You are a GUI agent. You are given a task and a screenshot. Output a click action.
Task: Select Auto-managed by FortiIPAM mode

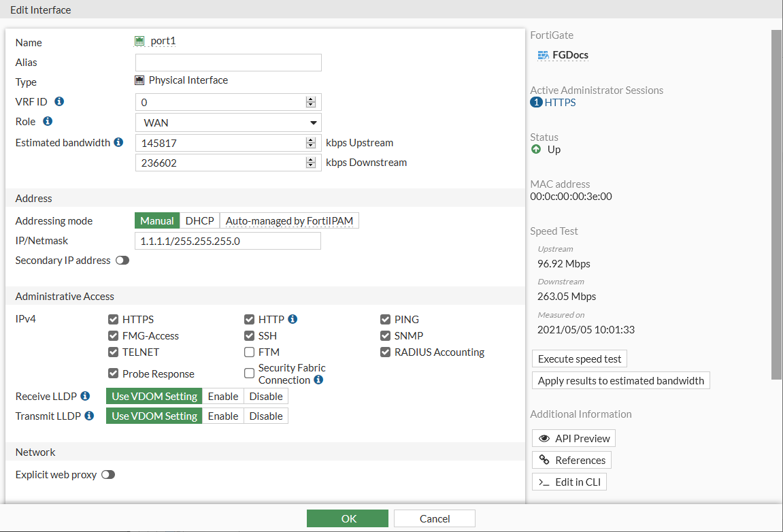(289, 220)
